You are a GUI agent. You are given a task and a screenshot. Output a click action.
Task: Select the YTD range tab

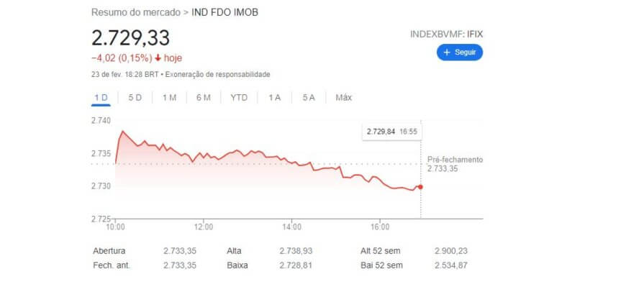[x=239, y=98]
